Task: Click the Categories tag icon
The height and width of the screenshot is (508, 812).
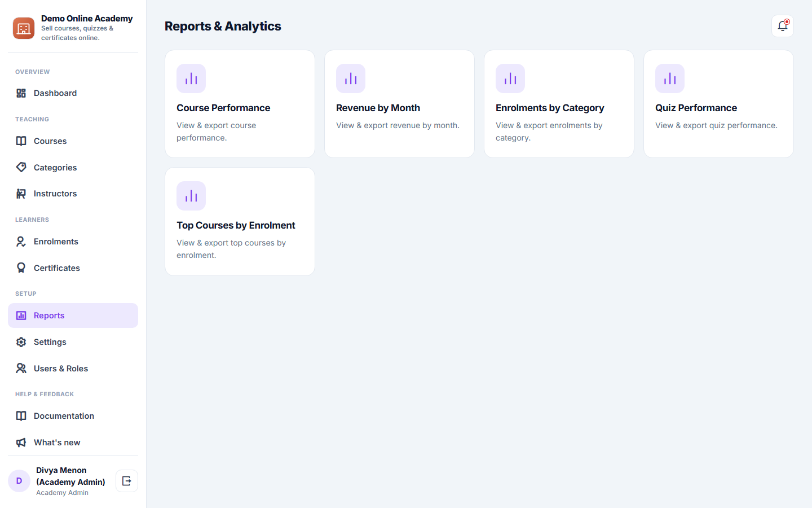Action: point(21,168)
